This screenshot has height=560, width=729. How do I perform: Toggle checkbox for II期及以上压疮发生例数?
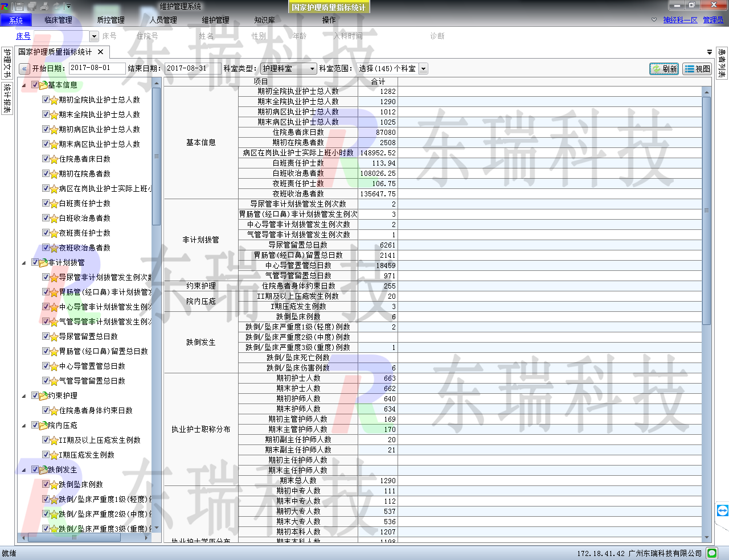pos(46,440)
